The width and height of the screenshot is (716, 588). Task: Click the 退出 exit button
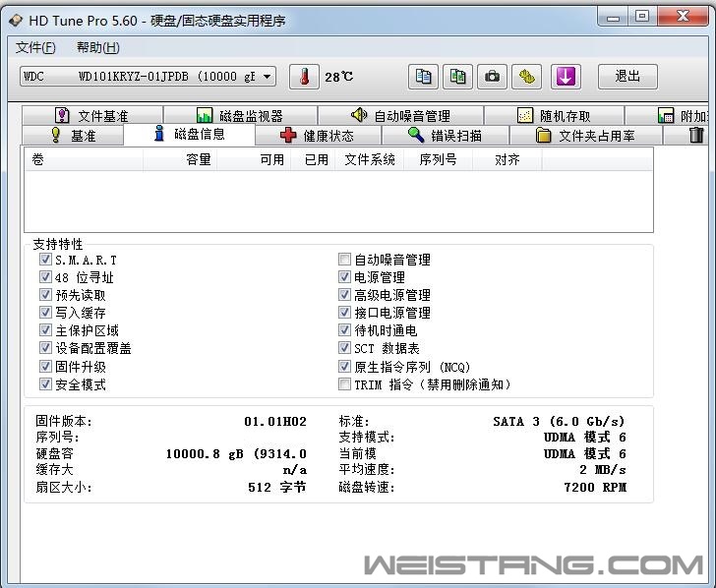(x=627, y=77)
